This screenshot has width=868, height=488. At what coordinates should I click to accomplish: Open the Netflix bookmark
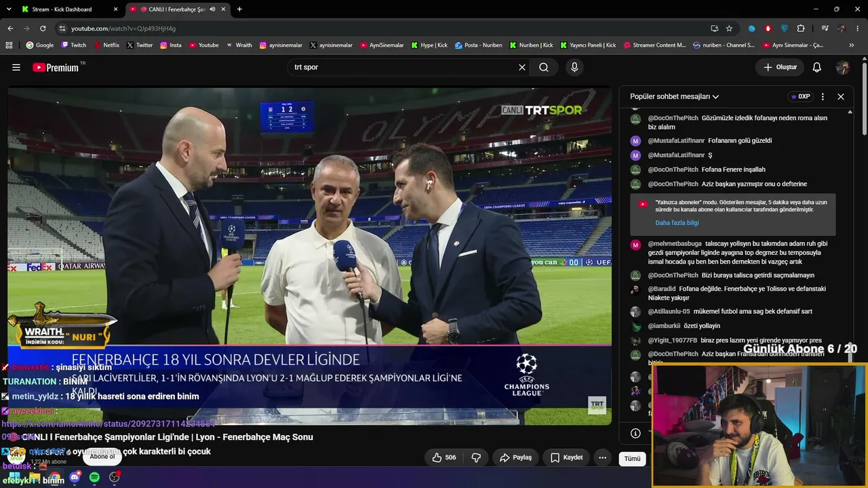pos(106,45)
